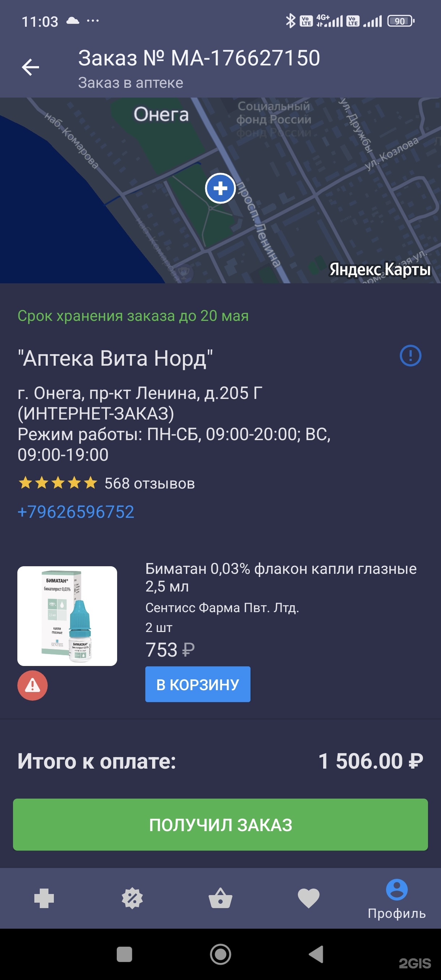Tap the five-star rating row

[58, 483]
